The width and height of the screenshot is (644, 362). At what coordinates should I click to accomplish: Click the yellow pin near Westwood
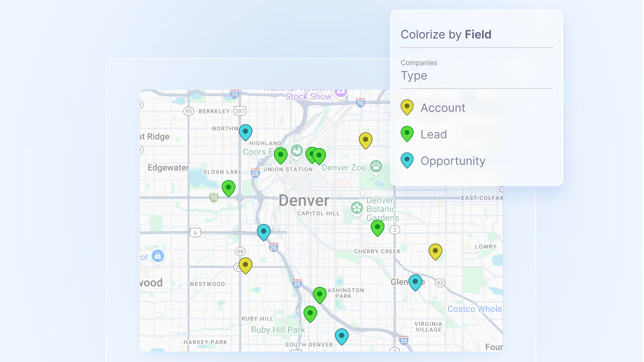(246, 265)
